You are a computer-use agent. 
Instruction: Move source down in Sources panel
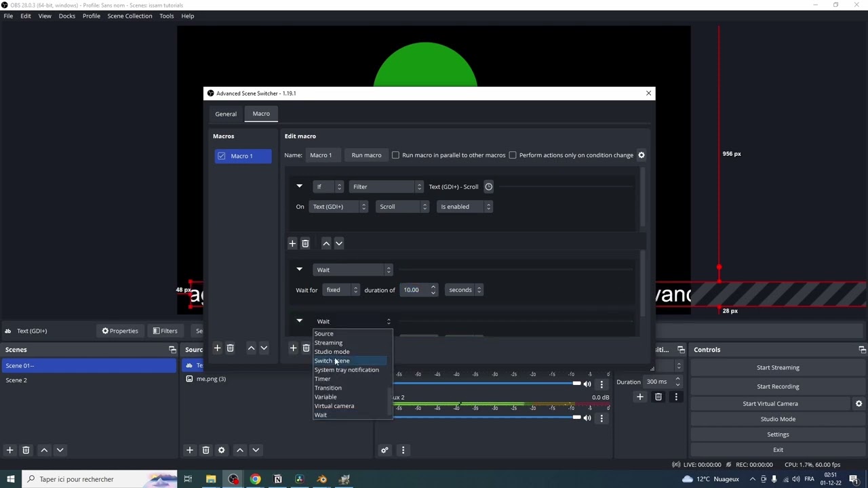coord(256,450)
